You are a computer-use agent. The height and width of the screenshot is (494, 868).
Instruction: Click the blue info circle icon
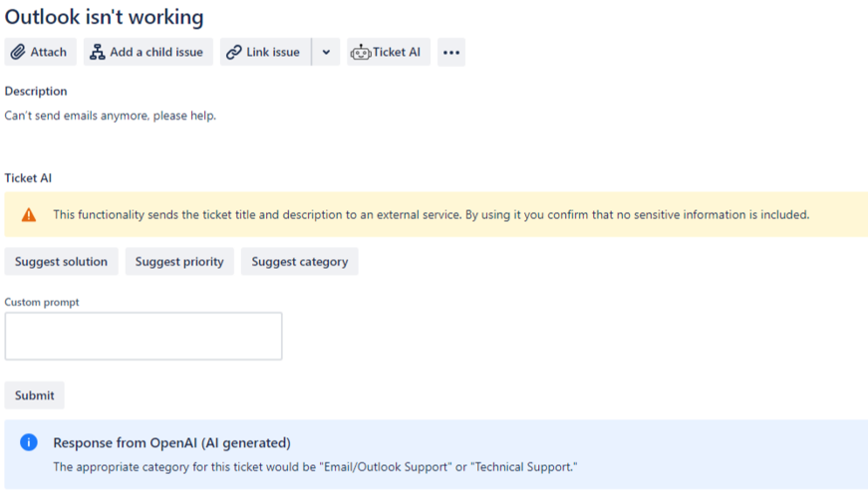(29, 442)
